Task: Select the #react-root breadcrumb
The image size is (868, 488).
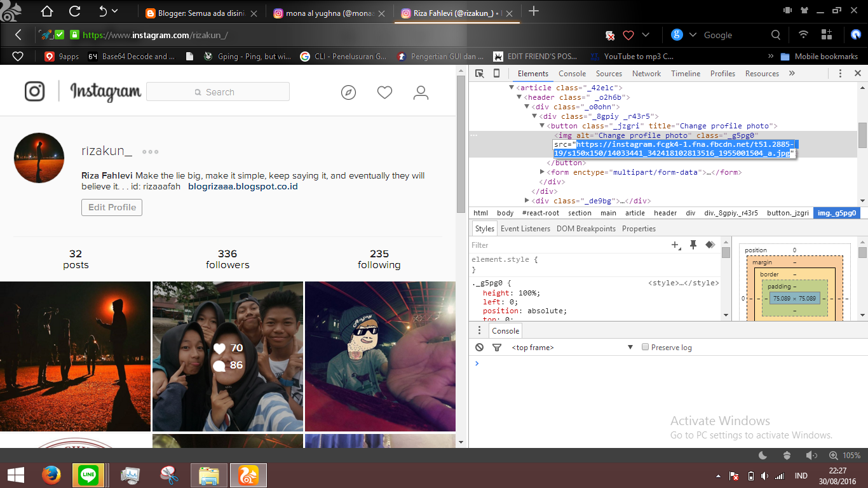Action: click(x=540, y=213)
